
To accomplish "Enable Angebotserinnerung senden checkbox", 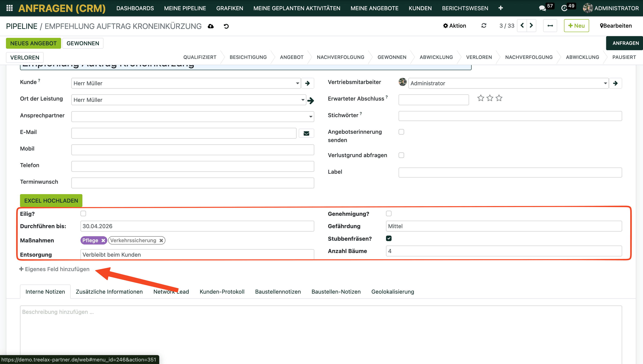I will [401, 132].
